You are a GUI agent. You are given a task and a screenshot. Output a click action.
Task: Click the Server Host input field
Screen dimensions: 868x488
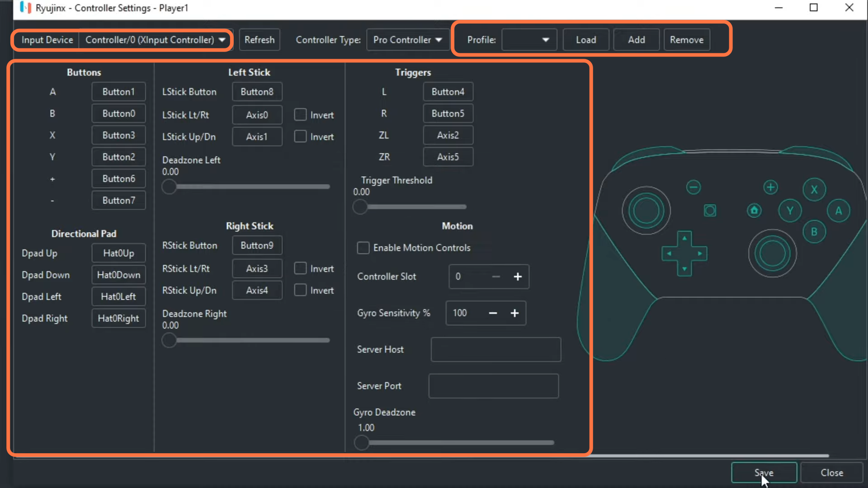tap(496, 349)
